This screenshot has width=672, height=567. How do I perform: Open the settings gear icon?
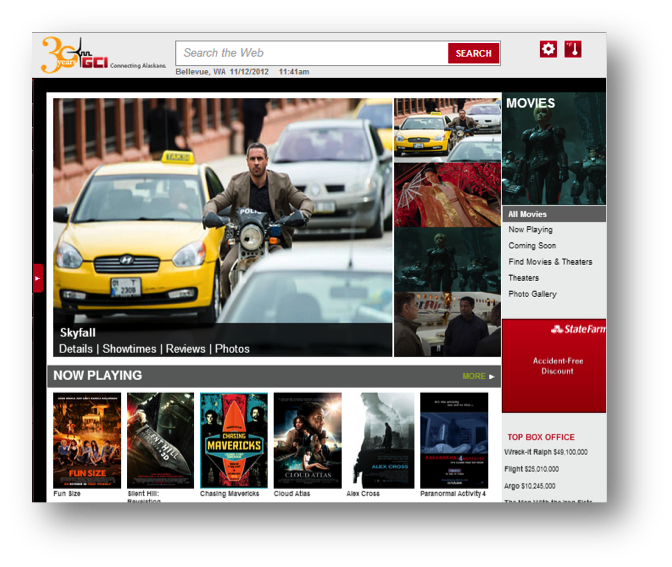pos(548,49)
